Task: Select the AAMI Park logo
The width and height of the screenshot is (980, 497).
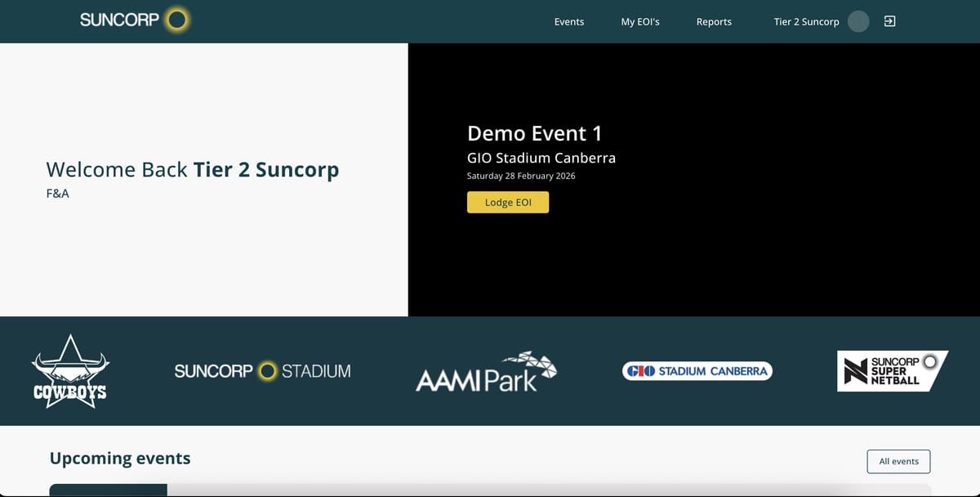Action: click(x=487, y=371)
